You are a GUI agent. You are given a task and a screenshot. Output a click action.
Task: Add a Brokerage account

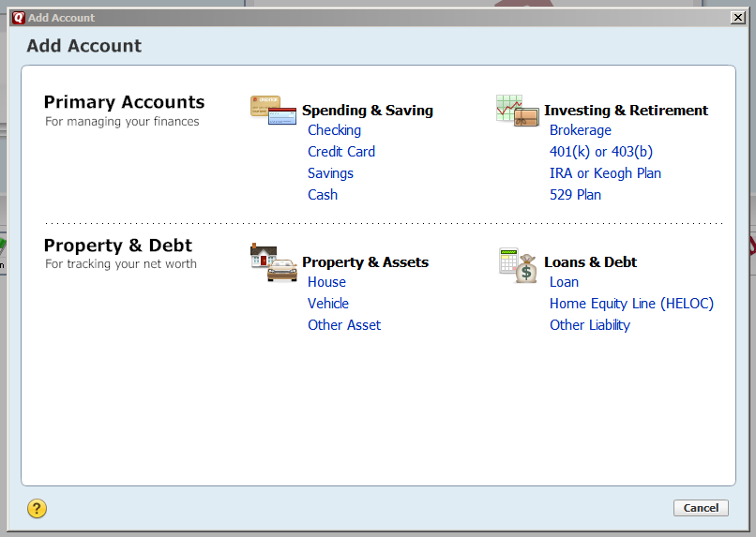coord(581,130)
